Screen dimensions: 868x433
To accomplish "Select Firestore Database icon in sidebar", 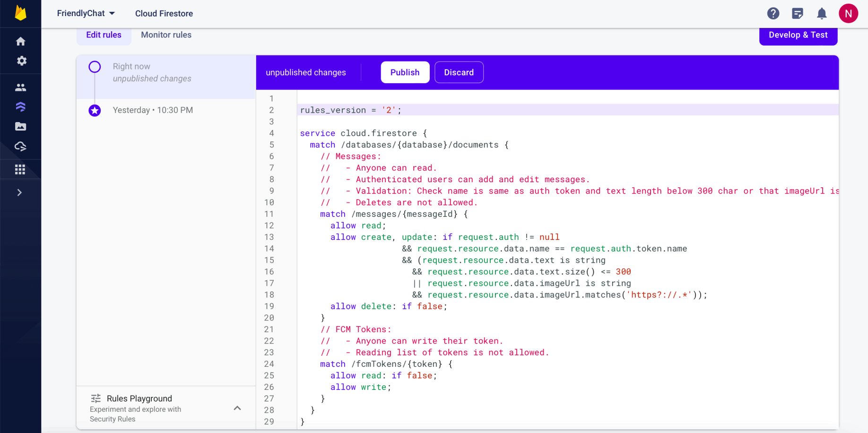I will point(20,107).
